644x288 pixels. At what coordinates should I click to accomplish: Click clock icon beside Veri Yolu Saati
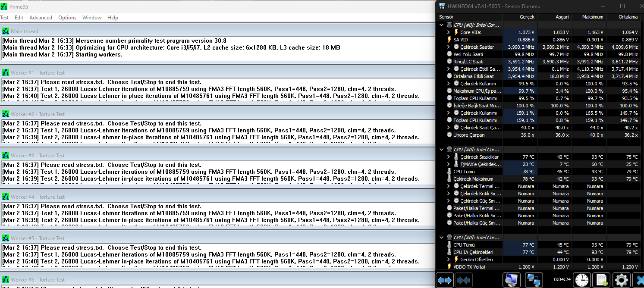pos(449,54)
